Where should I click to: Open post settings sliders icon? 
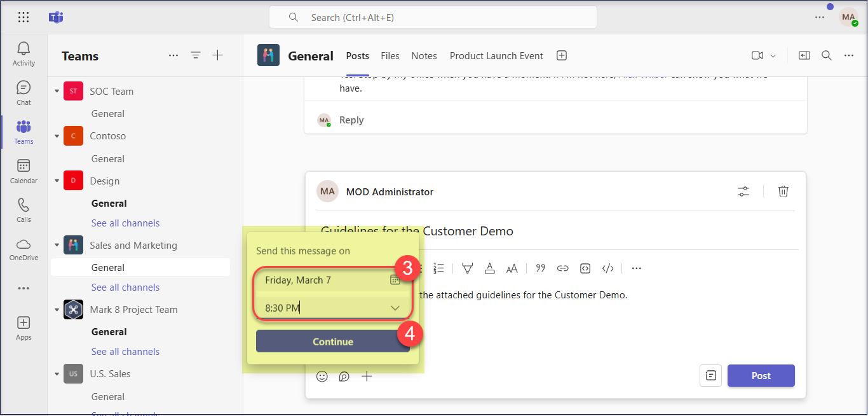[x=743, y=191]
